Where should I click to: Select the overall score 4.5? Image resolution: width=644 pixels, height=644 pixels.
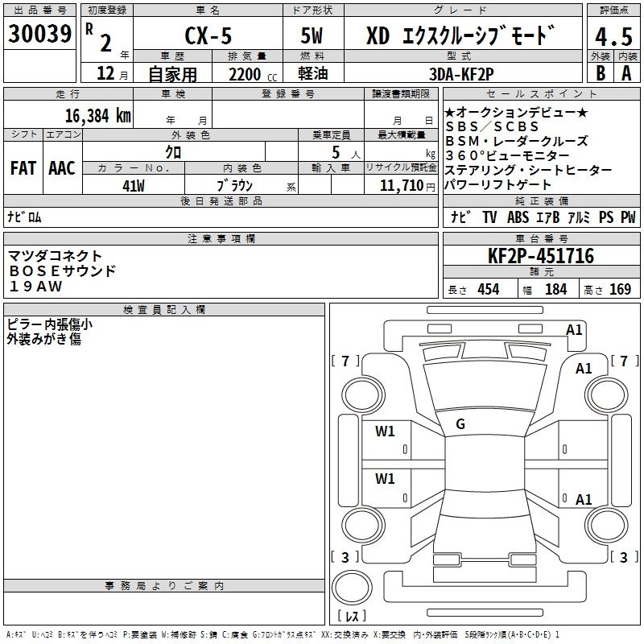(x=613, y=37)
